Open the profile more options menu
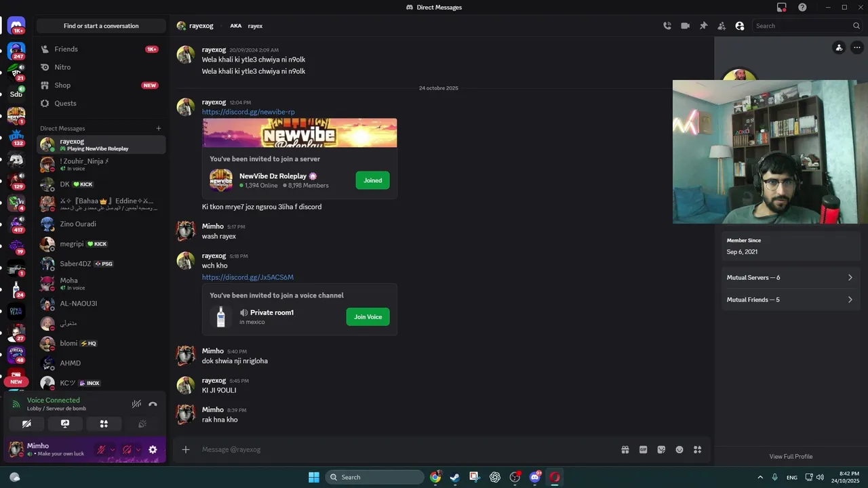This screenshot has height=488, width=868. click(x=857, y=47)
